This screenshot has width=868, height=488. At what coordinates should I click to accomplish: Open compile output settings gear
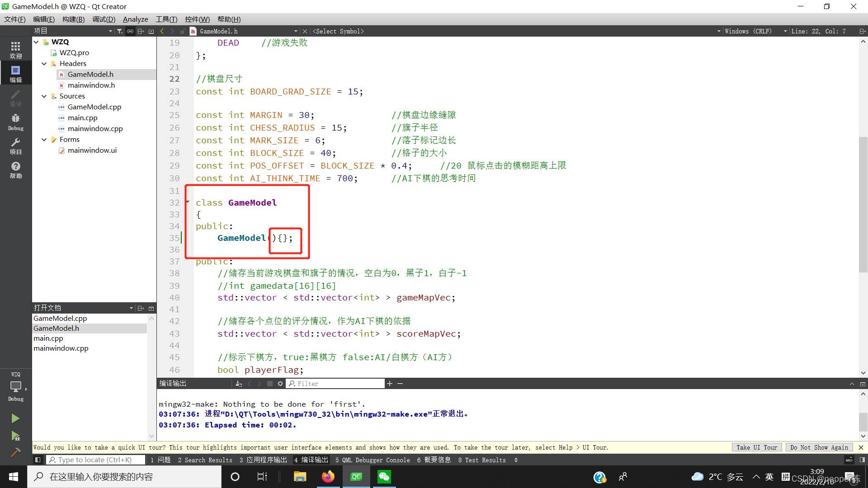[280, 384]
